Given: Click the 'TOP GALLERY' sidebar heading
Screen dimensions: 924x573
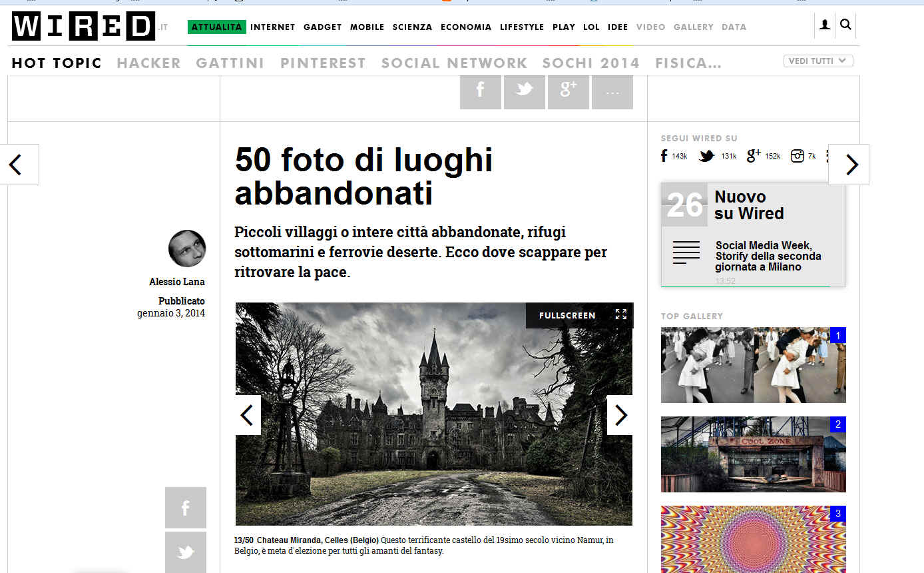Looking at the screenshot, I should pos(692,316).
